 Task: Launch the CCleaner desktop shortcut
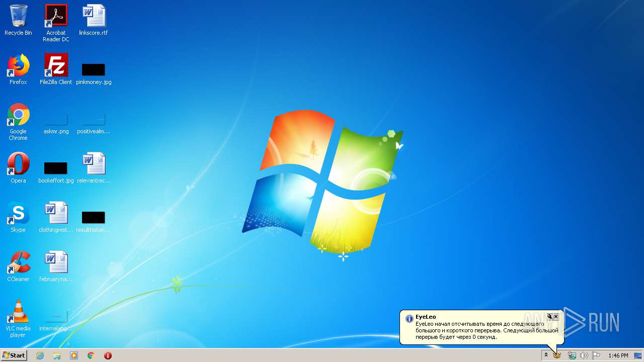point(18,266)
